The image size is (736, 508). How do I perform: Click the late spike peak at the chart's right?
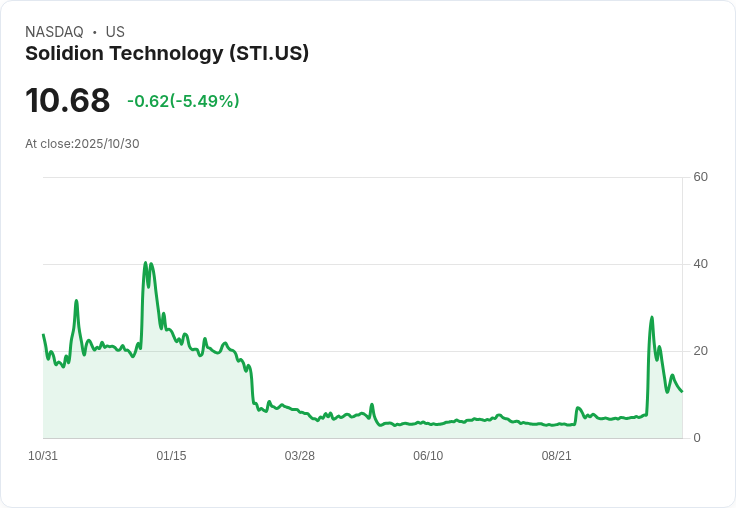click(652, 318)
